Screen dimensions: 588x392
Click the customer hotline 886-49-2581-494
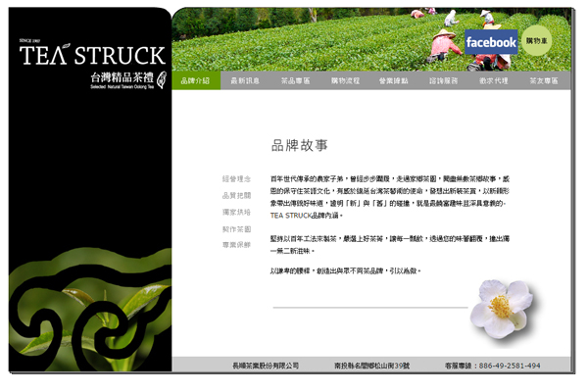pyautogui.click(x=492, y=366)
